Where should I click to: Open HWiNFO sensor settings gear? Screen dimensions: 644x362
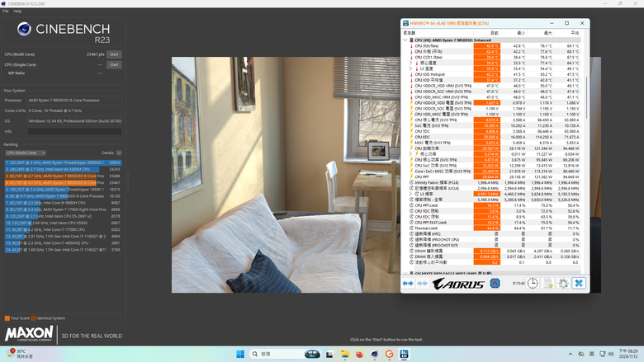[x=563, y=284]
